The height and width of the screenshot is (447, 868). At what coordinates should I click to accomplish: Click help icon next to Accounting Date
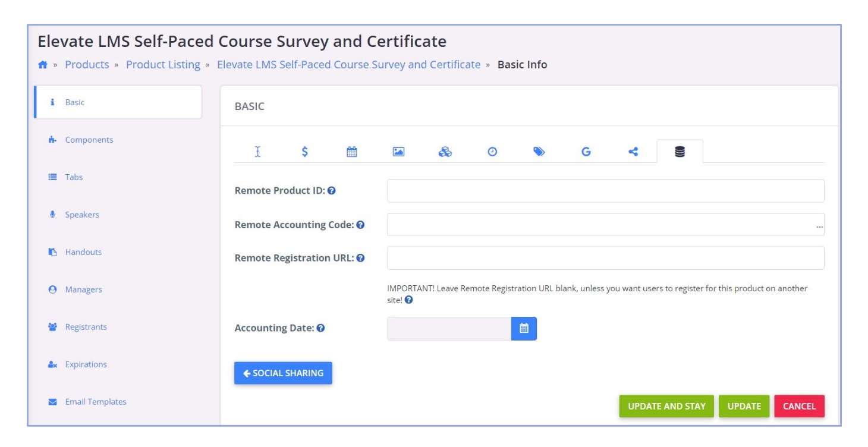point(321,328)
